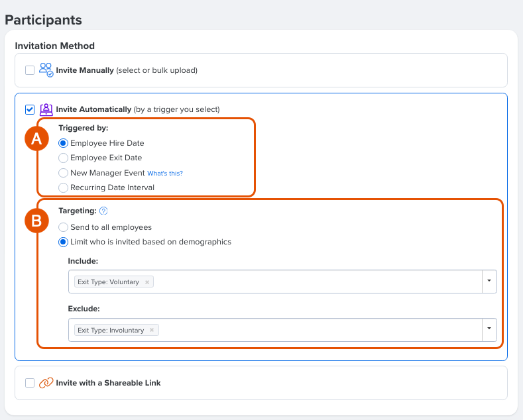The image size is (523, 420).
Task: Remove the Exit Type: Voluntary tag
Action: pyautogui.click(x=147, y=282)
